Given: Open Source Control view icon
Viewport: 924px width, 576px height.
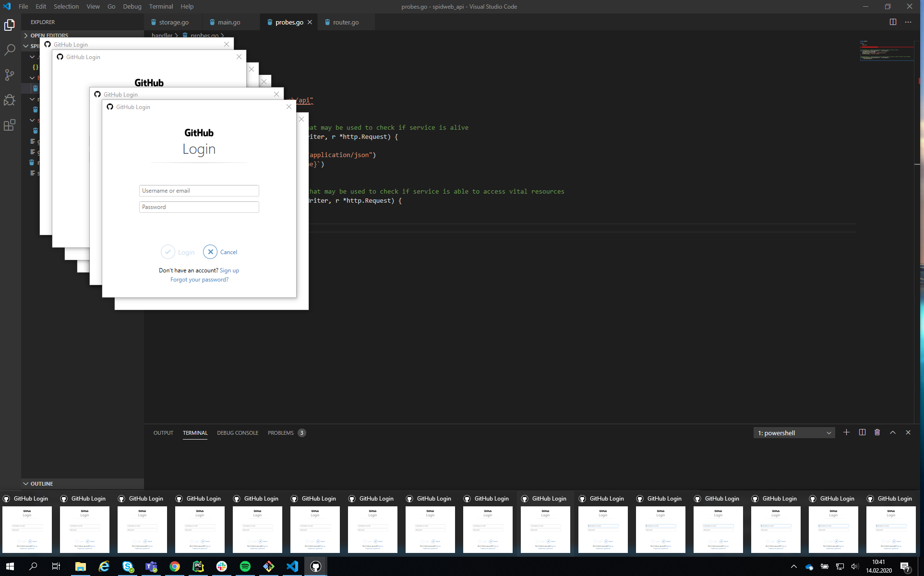Looking at the screenshot, I should click(x=10, y=75).
